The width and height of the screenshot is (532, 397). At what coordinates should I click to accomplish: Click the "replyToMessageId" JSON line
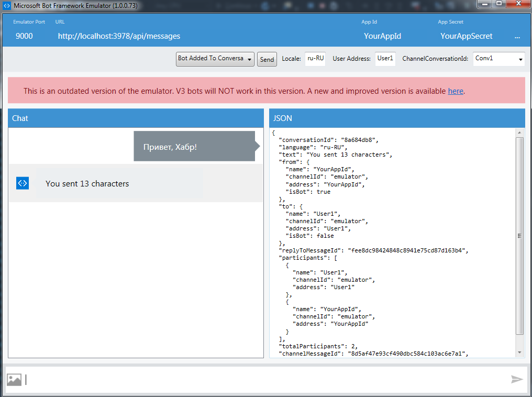[373, 250]
